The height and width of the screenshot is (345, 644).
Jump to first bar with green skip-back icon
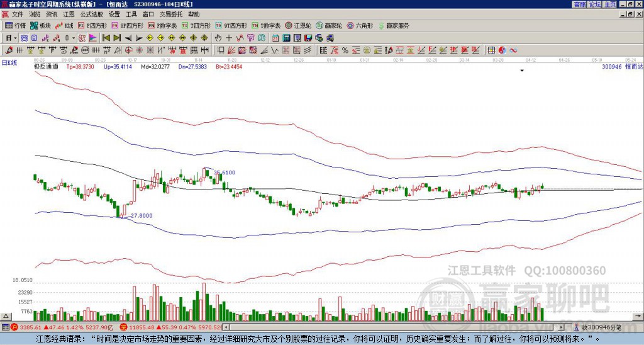point(106,38)
